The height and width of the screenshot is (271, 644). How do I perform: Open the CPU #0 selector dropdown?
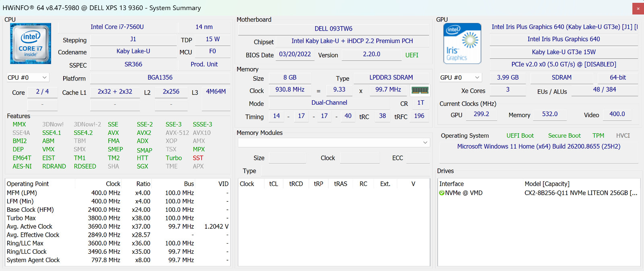click(27, 77)
